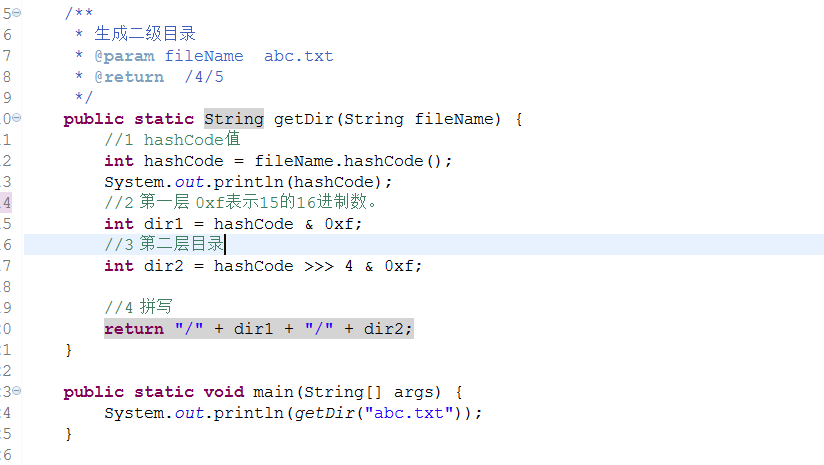
Task: Collapse the main method fold marker
Action: point(16,391)
